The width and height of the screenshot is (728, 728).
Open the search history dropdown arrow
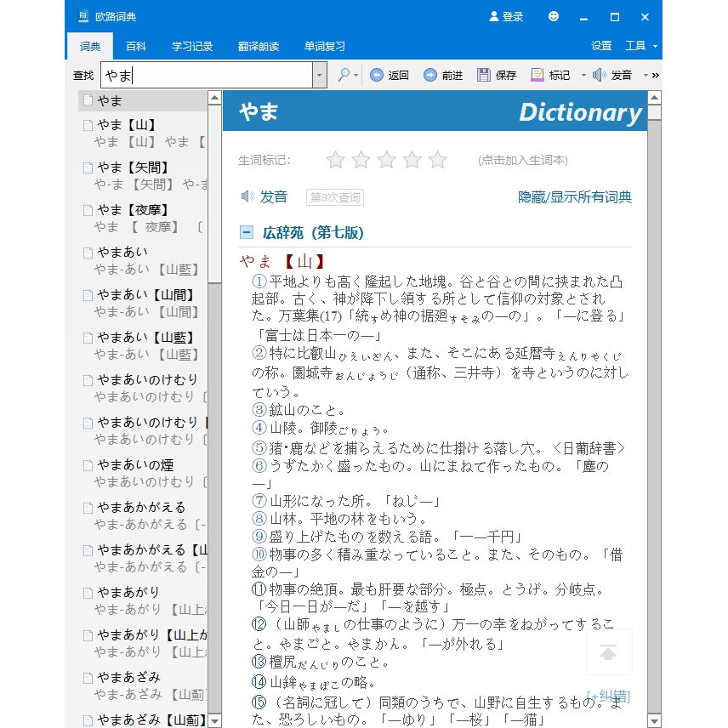tap(320, 75)
